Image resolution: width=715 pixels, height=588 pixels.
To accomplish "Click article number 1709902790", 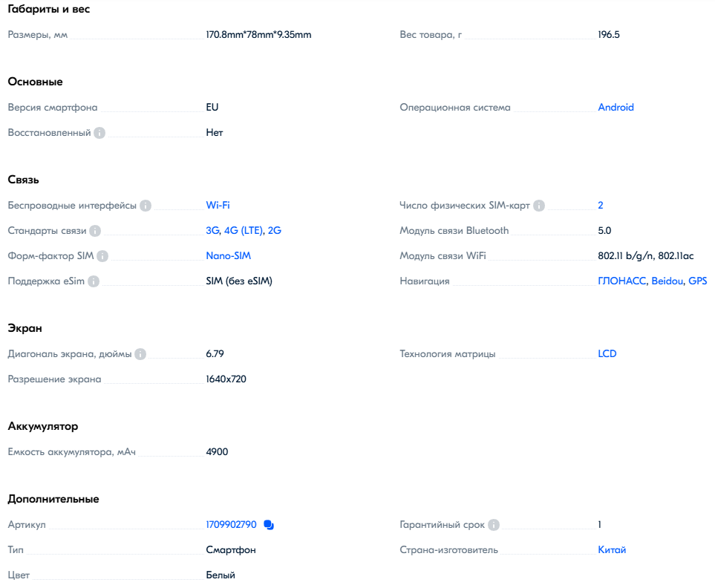I will coord(231,525).
